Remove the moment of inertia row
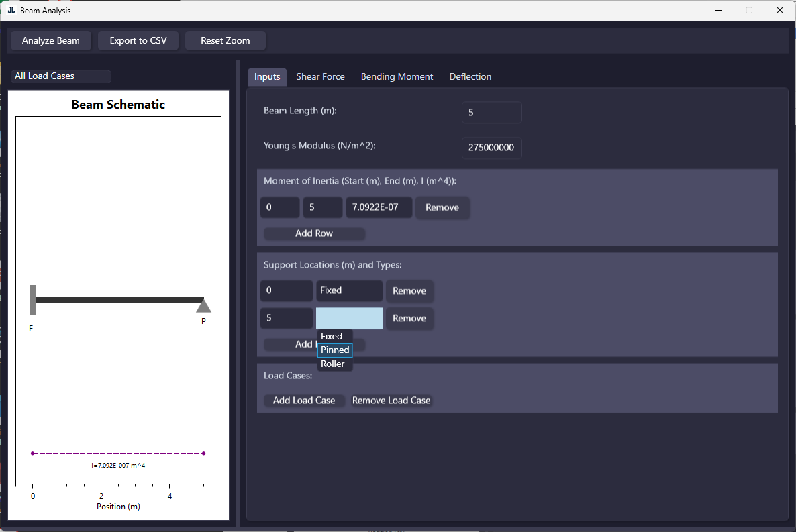Image resolution: width=796 pixels, height=532 pixels. (x=442, y=207)
